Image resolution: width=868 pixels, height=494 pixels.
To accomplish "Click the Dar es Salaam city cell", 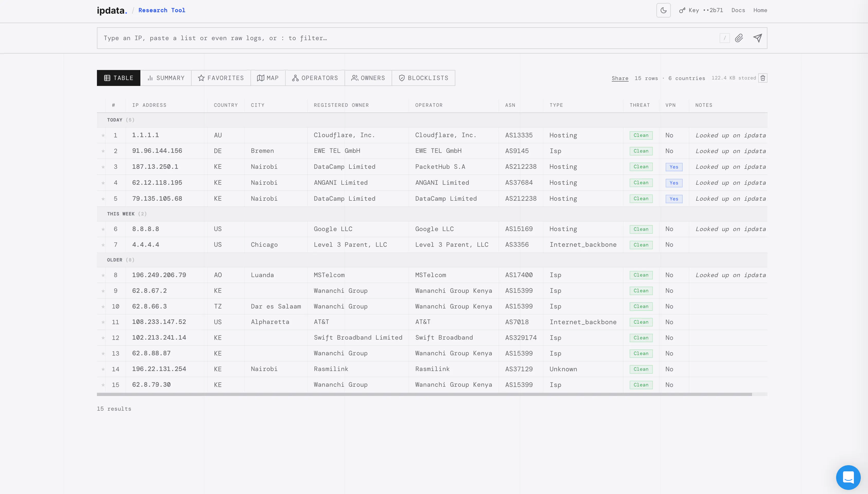I will tap(276, 306).
